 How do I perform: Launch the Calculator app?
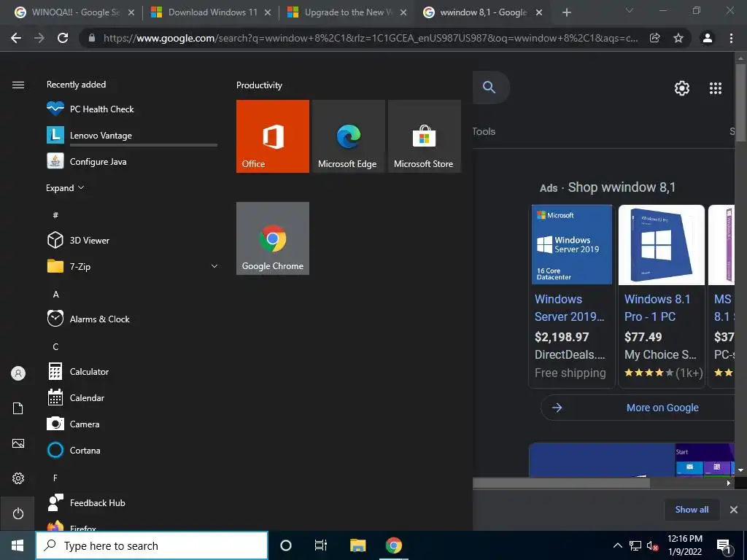tap(131, 371)
